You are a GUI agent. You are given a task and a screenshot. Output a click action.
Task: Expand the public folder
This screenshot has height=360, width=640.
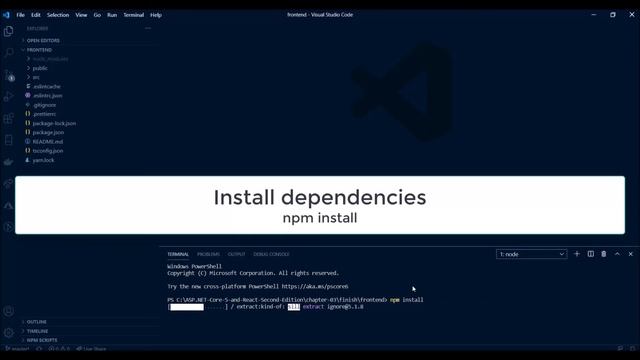pyautogui.click(x=40, y=68)
